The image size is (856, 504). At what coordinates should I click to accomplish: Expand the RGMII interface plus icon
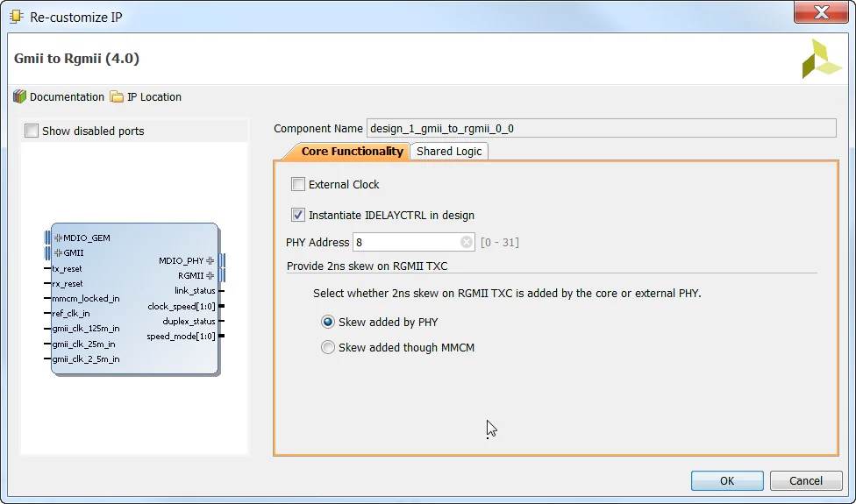coord(210,275)
